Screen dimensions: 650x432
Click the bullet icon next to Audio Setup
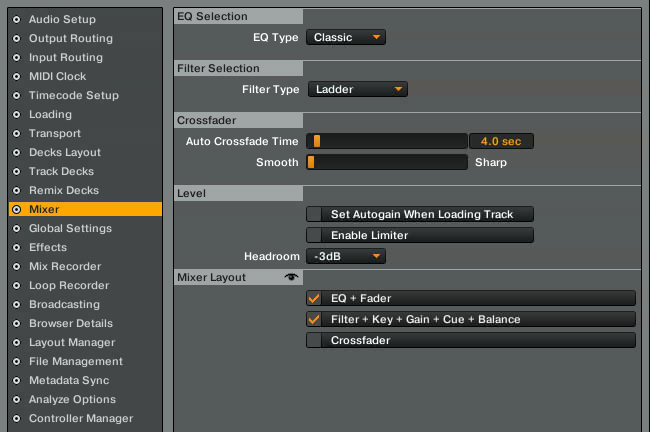point(17,19)
